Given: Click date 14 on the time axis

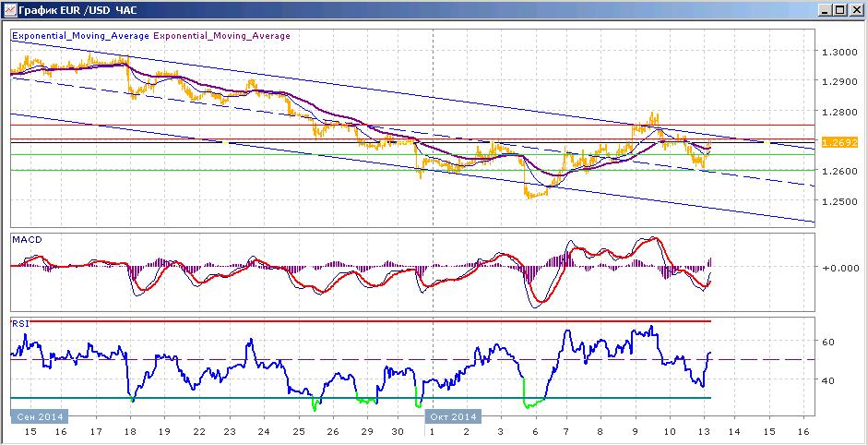Looking at the screenshot, I should (735, 432).
